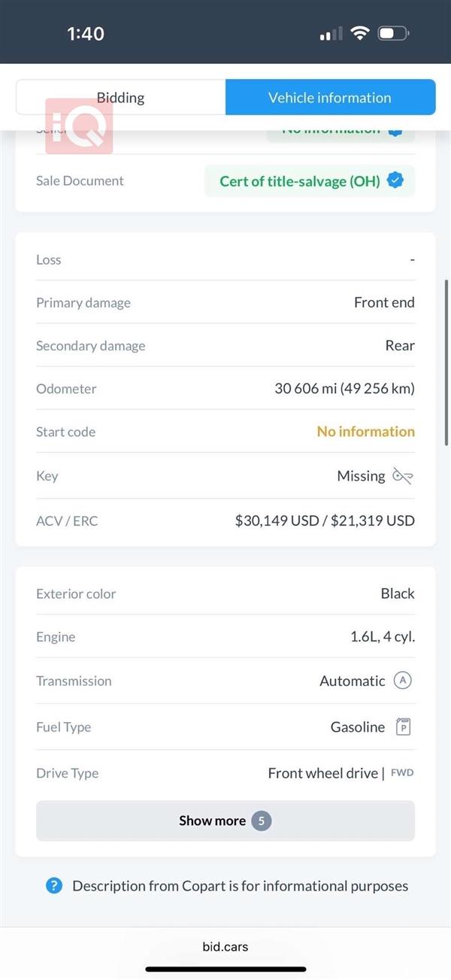Switch to the Bidding tab
The image size is (451, 980).
click(120, 98)
